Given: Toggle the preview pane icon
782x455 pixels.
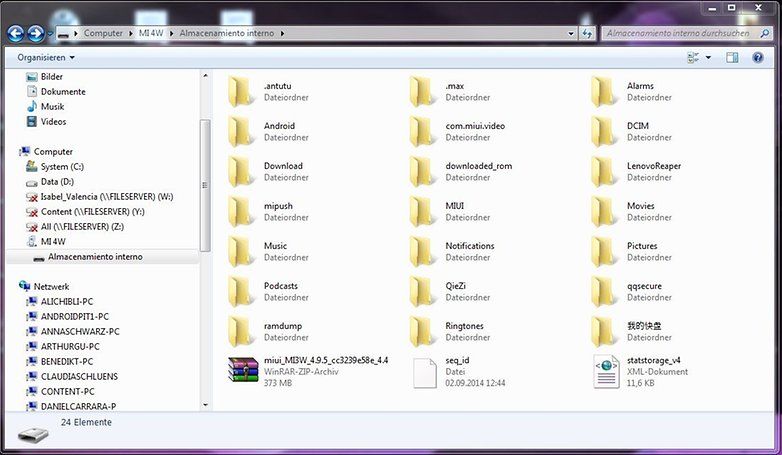Looking at the screenshot, I should pyautogui.click(x=732, y=57).
